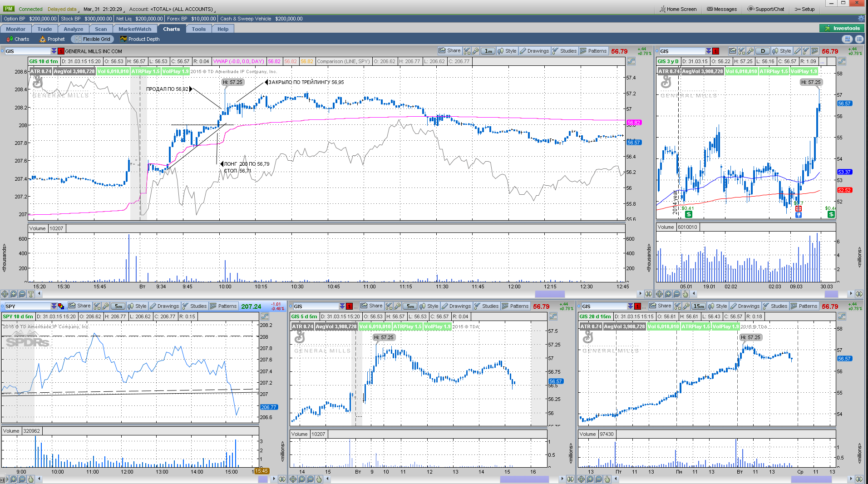Select the text tool icon below main chart

(x=31, y=294)
